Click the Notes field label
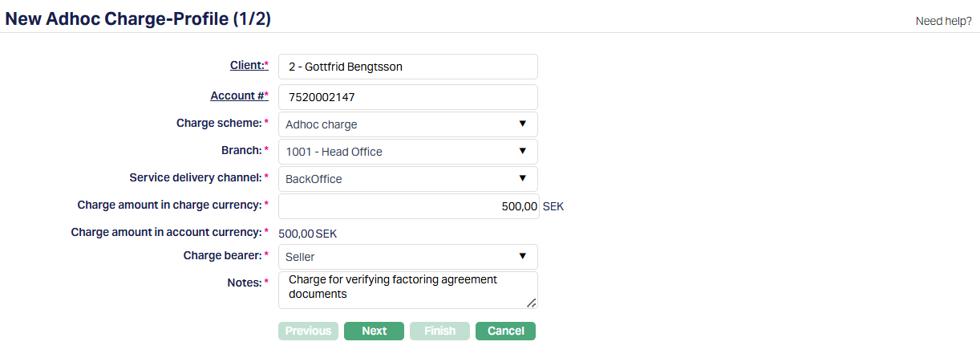This screenshot has height=362, width=980. [244, 283]
